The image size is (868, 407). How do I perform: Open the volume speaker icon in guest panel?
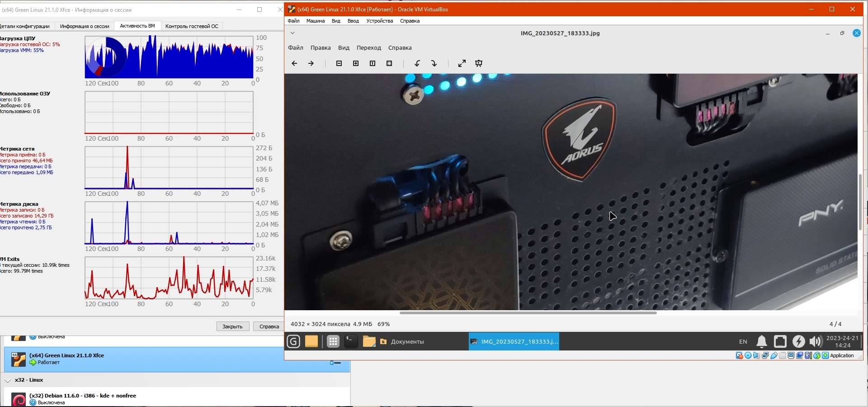(816, 341)
